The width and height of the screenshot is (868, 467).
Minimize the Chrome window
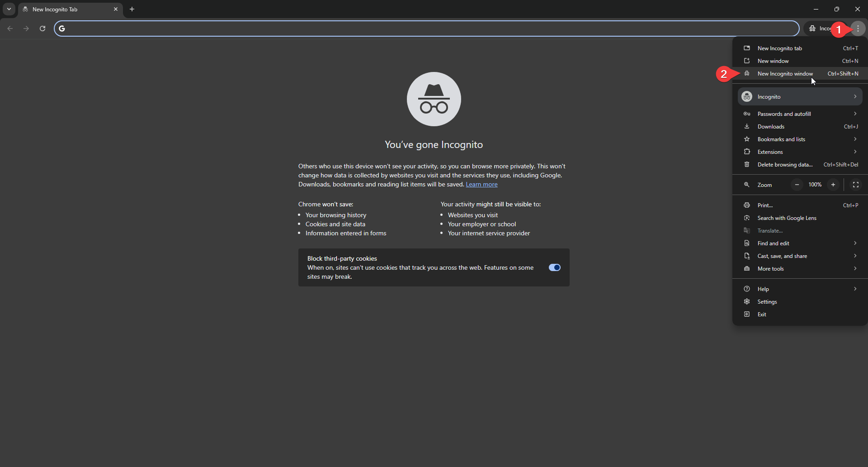(x=816, y=9)
